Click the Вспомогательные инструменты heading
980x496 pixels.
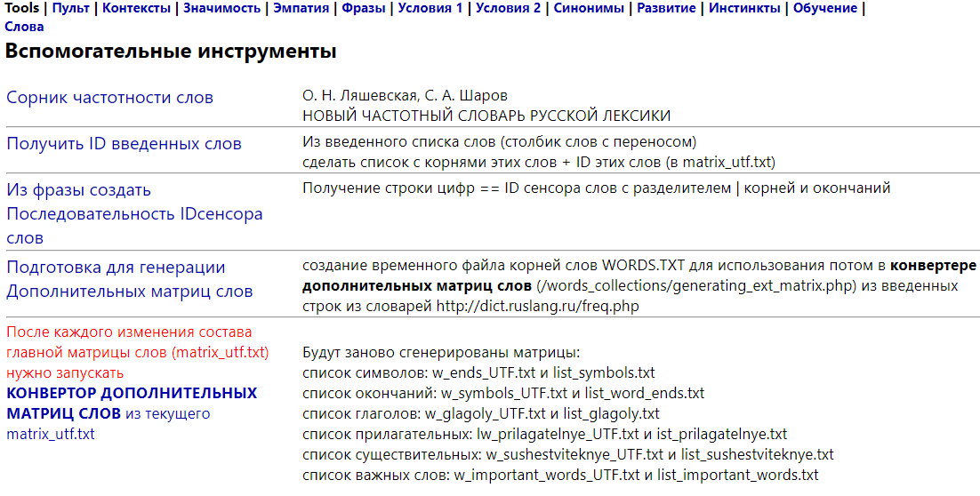click(x=171, y=52)
